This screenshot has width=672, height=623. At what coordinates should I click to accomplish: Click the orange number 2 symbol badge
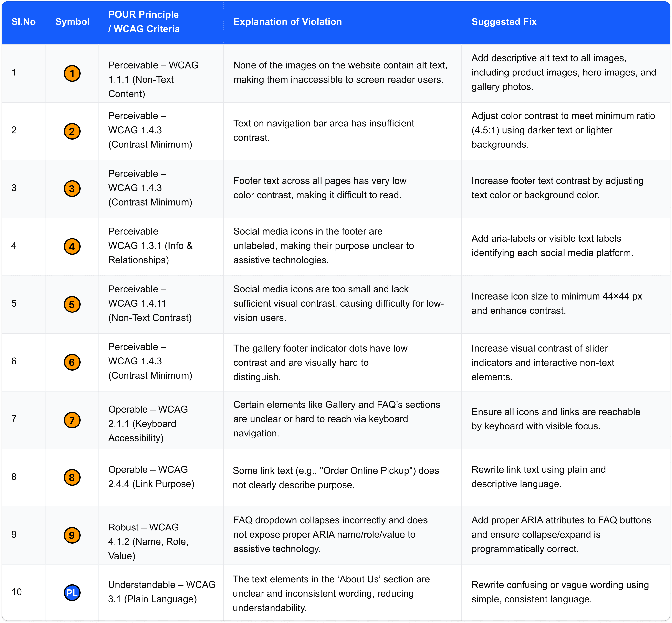72,131
